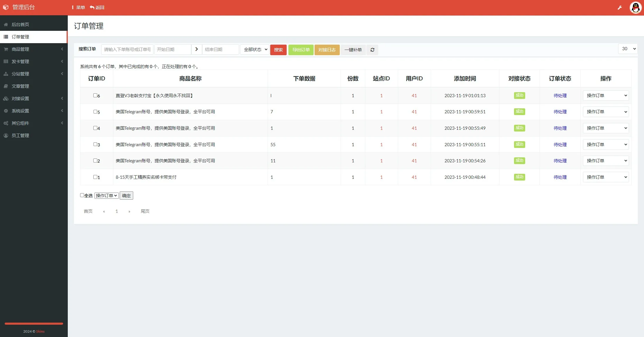
Task: Click the green 导出订单 button
Action: (301, 50)
